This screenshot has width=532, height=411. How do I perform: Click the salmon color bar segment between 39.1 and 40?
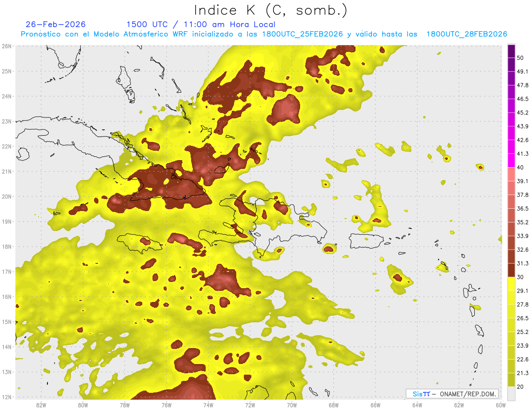pyautogui.click(x=511, y=174)
